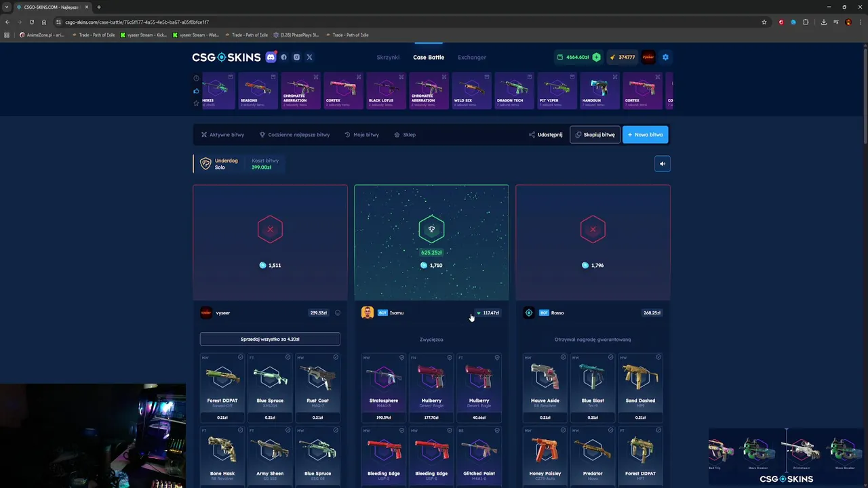Open the Sklep section
The width and height of the screenshot is (868, 488).
click(405, 134)
